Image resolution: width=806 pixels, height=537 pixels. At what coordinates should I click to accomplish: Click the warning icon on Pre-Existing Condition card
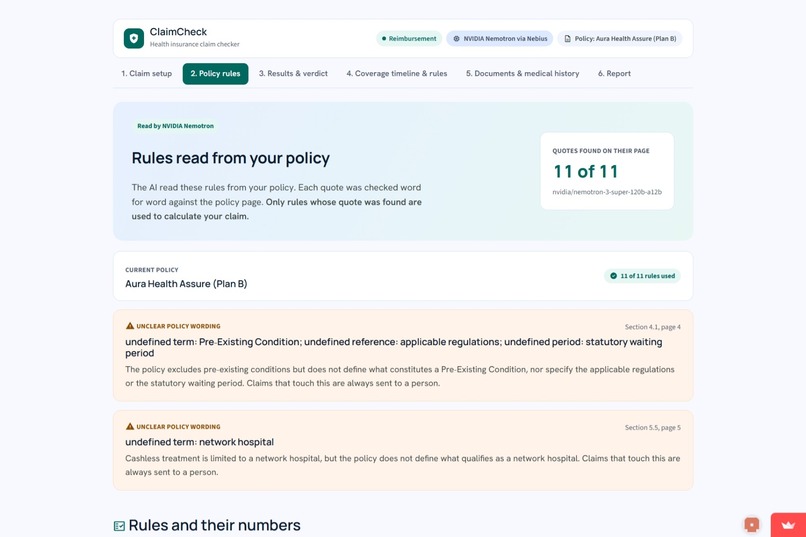pyautogui.click(x=130, y=326)
